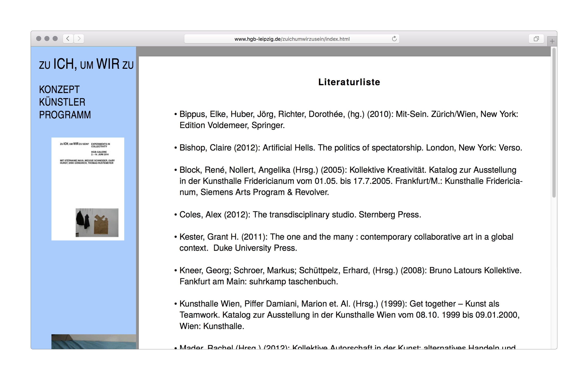Click the 'Bishop, Claire (2012)' entry
Image resolution: width=588 pixels, height=380 pixels.
(348, 148)
